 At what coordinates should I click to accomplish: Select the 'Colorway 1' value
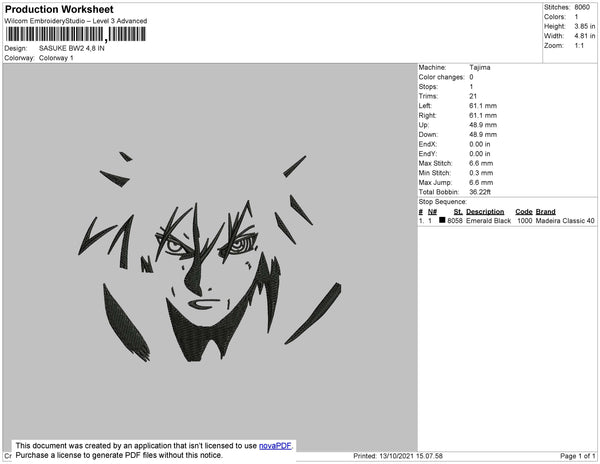pyautogui.click(x=56, y=58)
